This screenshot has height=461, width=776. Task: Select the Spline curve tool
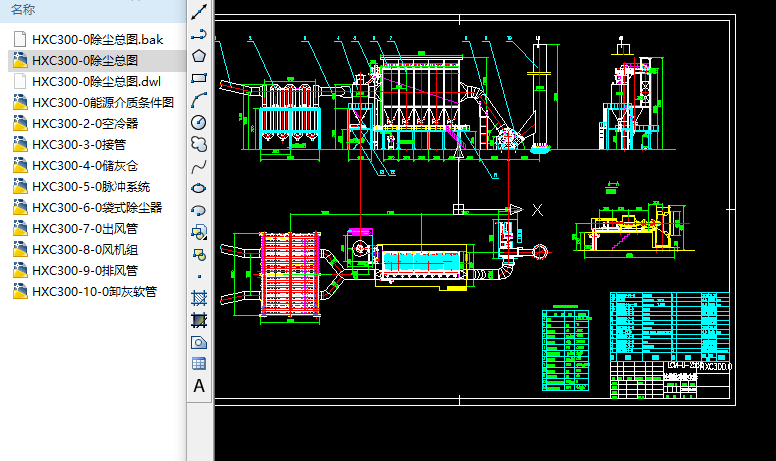(199, 165)
